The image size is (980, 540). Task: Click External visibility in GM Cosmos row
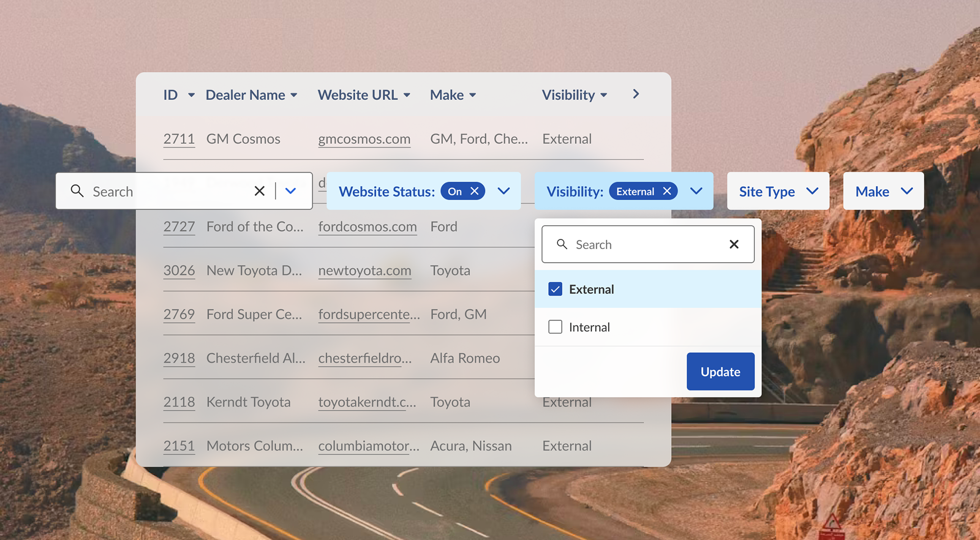567,139
